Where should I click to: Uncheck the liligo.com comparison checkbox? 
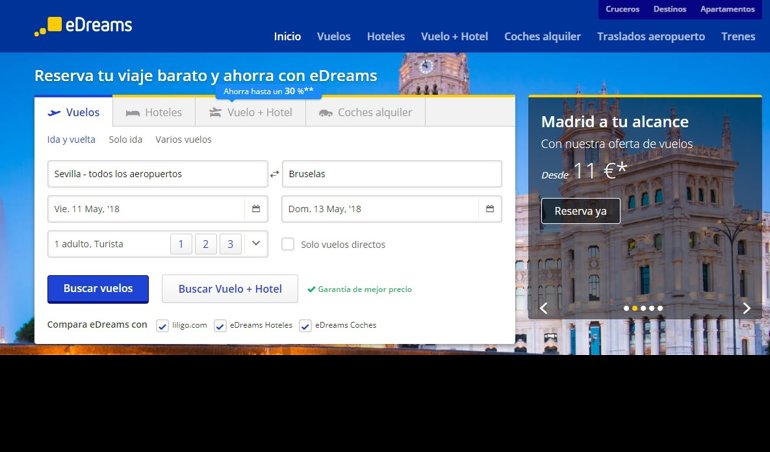(x=163, y=326)
